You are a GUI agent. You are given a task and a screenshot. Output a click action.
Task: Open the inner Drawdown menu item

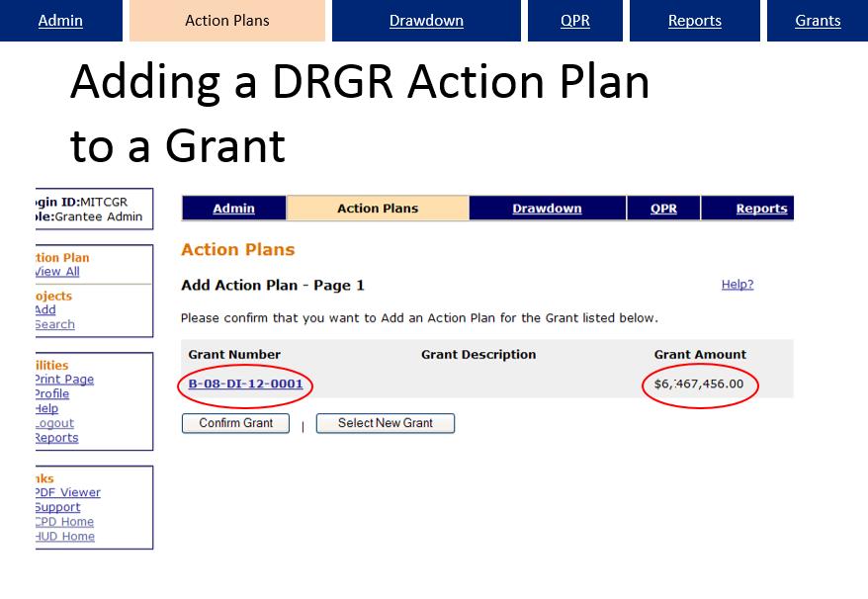pyautogui.click(x=547, y=208)
